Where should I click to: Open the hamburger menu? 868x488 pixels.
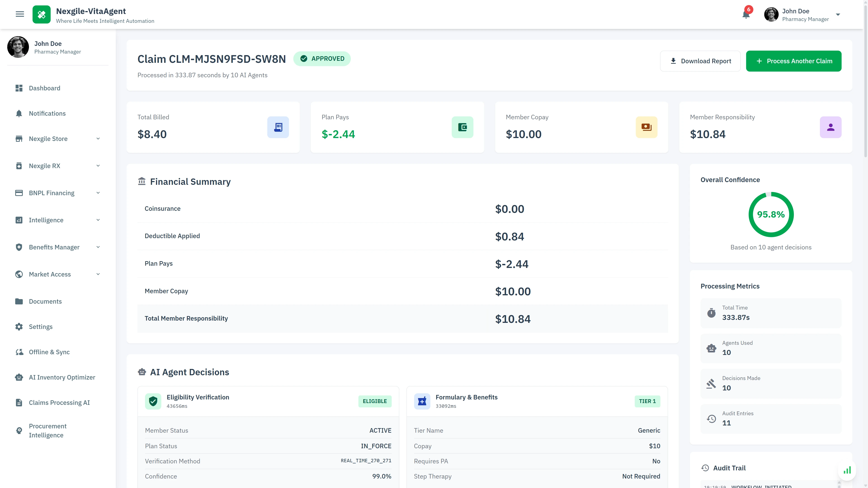click(x=20, y=14)
